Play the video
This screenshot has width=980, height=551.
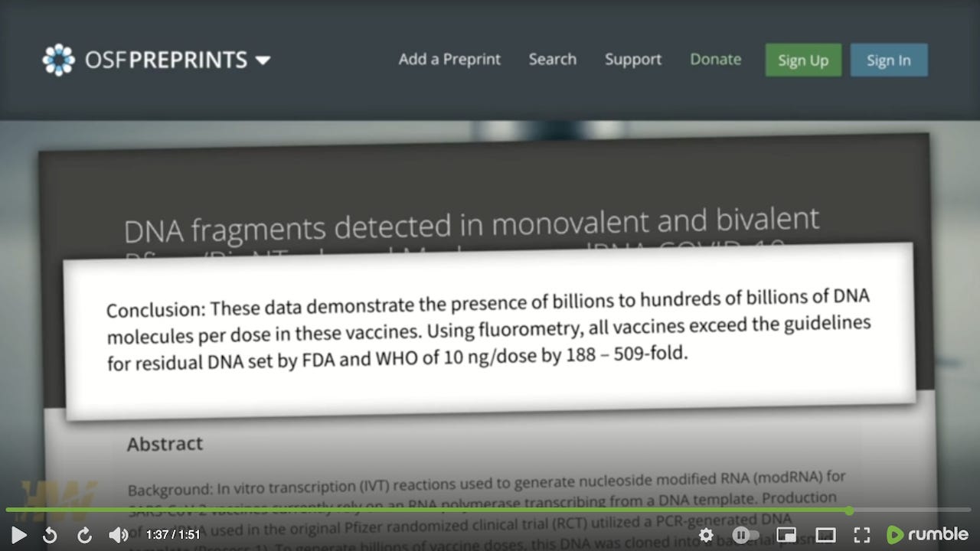click(19, 535)
